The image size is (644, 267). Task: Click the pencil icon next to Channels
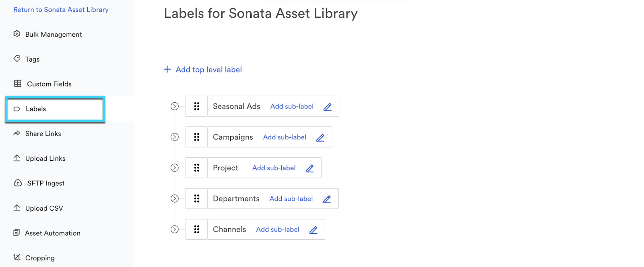(x=314, y=230)
